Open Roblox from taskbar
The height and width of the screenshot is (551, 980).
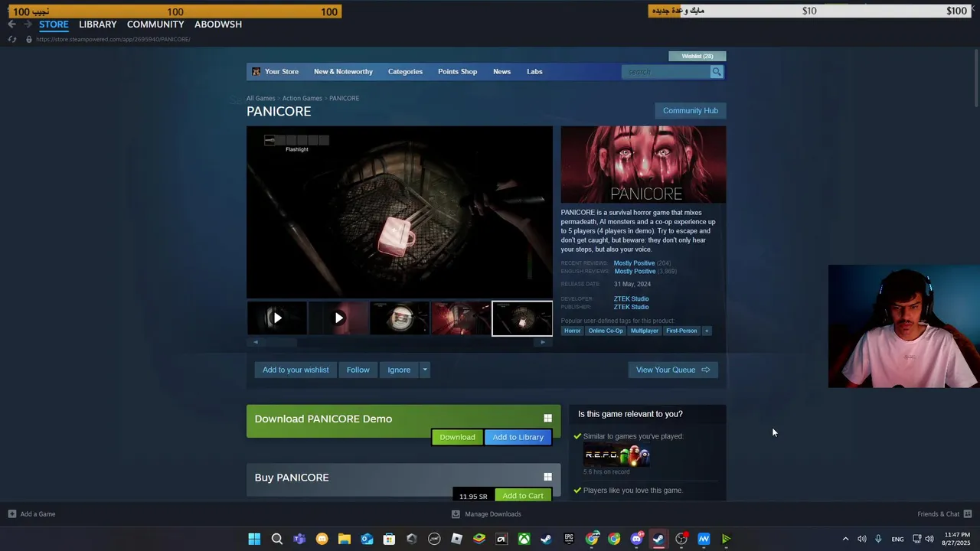click(456, 539)
